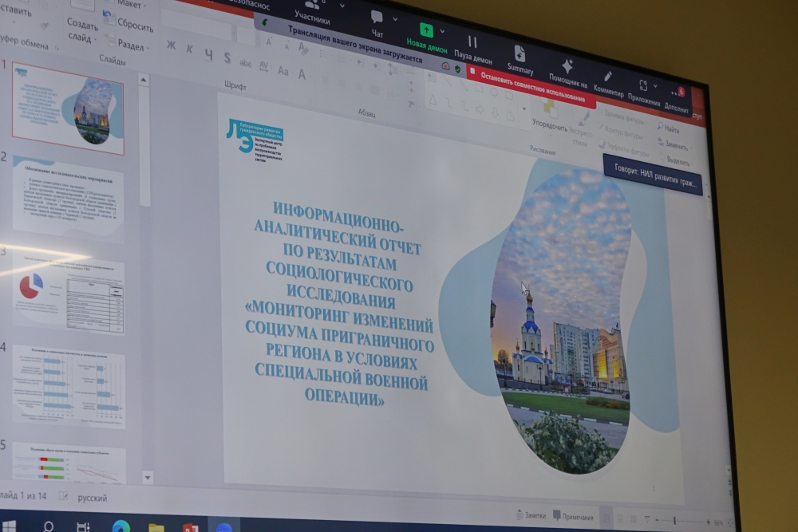Open the Дополнит more options menu
Image resolution: width=798 pixels, height=532 pixels.
(676, 94)
